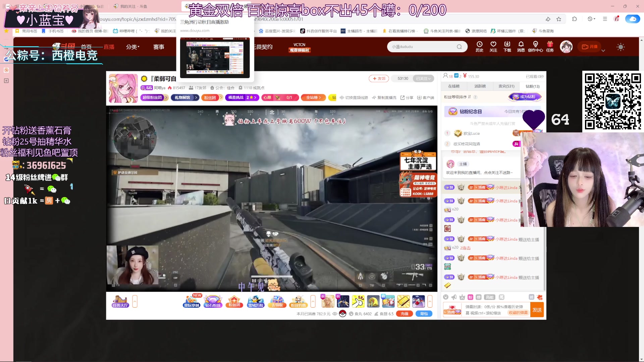Screen dimensions: 644x362
Task: Click 切换音频线路 link
Action: [354, 98]
